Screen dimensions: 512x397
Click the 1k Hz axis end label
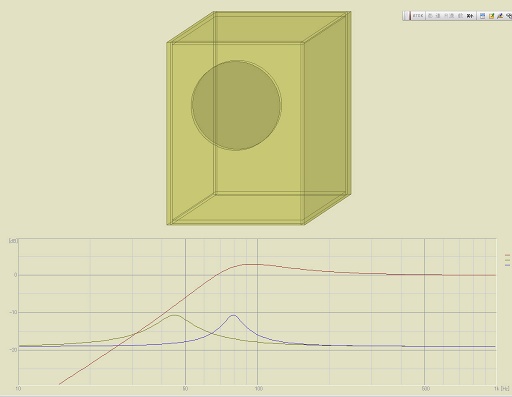click(x=502, y=389)
